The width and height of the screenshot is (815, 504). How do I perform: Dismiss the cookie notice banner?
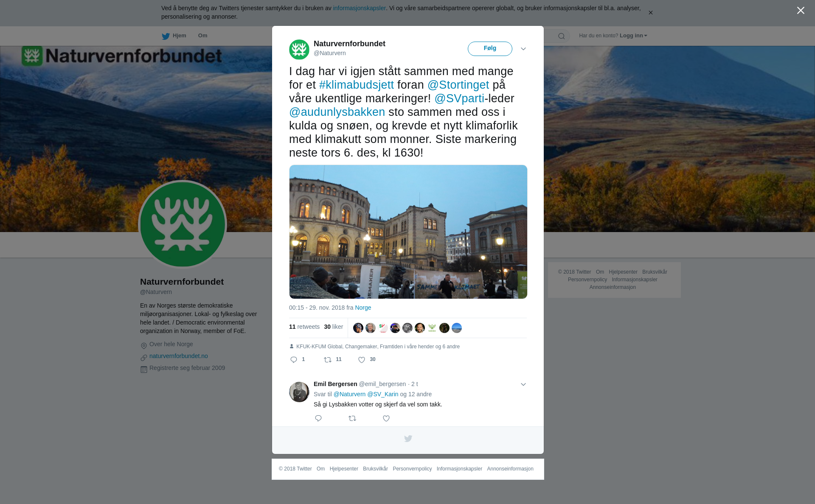tap(650, 13)
